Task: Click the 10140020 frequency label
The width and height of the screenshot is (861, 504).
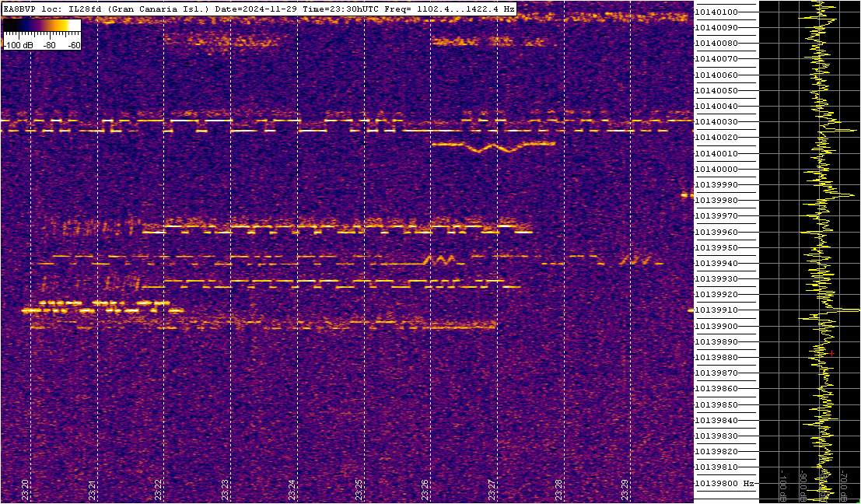Action: 716,137
